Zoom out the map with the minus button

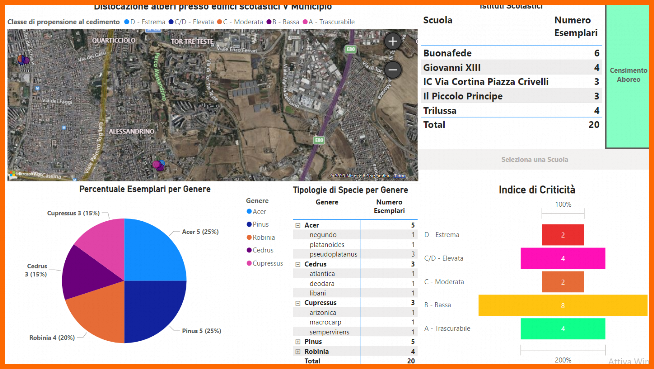click(392, 70)
